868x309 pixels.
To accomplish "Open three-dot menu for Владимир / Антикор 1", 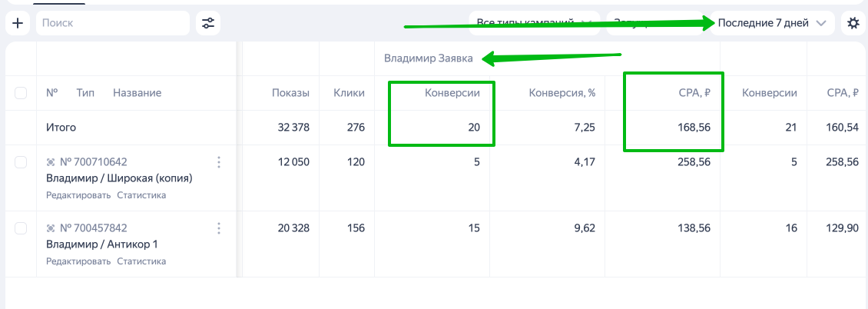I will click(x=219, y=228).
